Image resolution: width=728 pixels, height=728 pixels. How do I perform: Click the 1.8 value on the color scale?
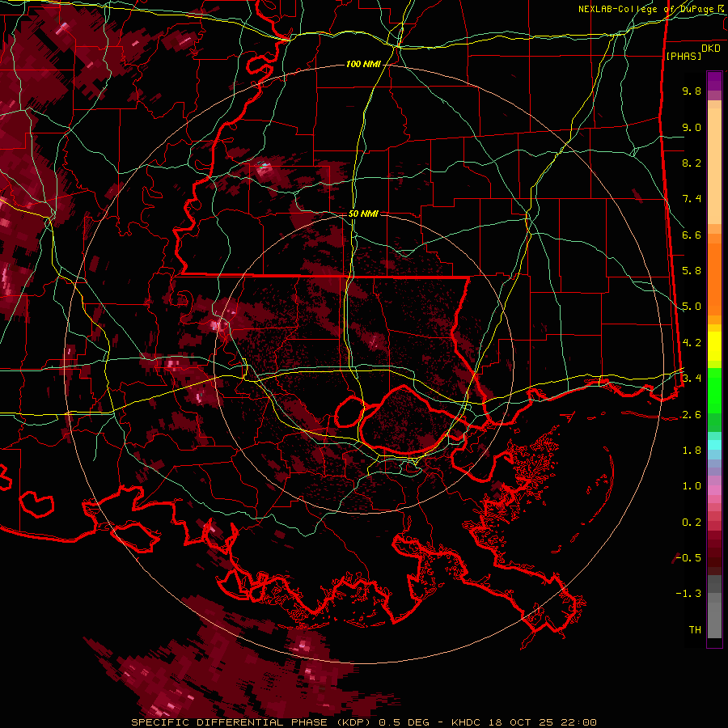click(692, 451)
